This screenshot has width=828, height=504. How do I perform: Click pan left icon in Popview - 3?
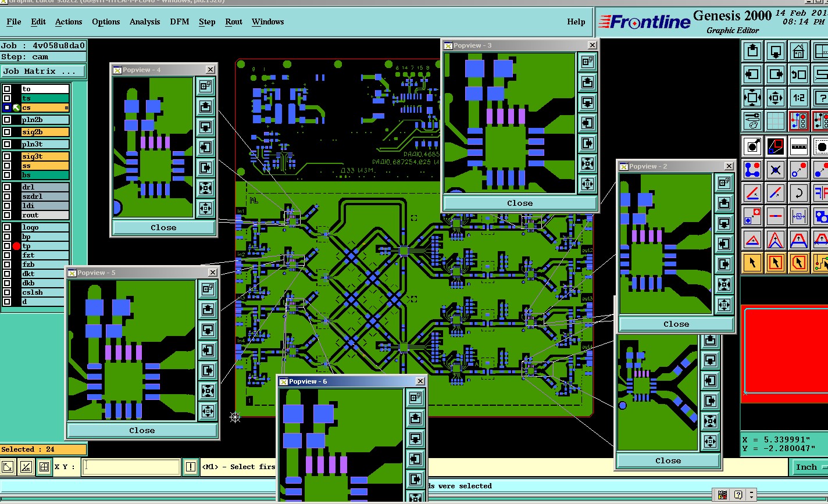pos(587,123)
